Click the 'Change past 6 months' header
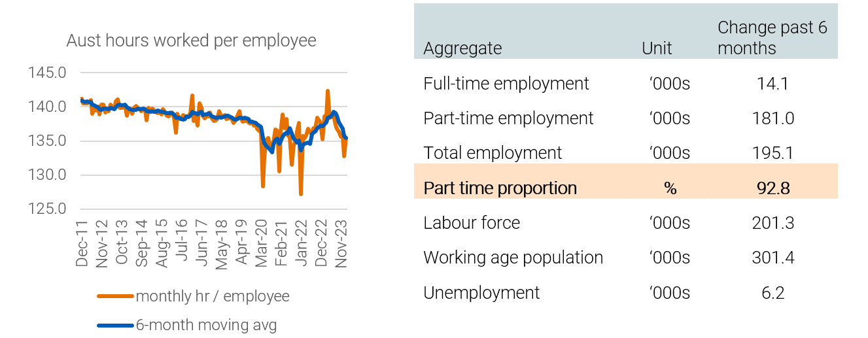The image size is (868, 338). pyautogui.click(x=772, y=38)
